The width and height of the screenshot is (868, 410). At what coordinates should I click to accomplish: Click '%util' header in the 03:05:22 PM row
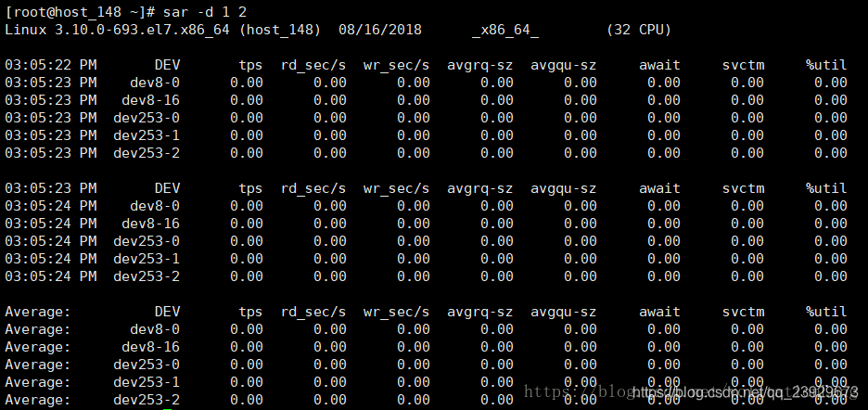click(826, 65)
